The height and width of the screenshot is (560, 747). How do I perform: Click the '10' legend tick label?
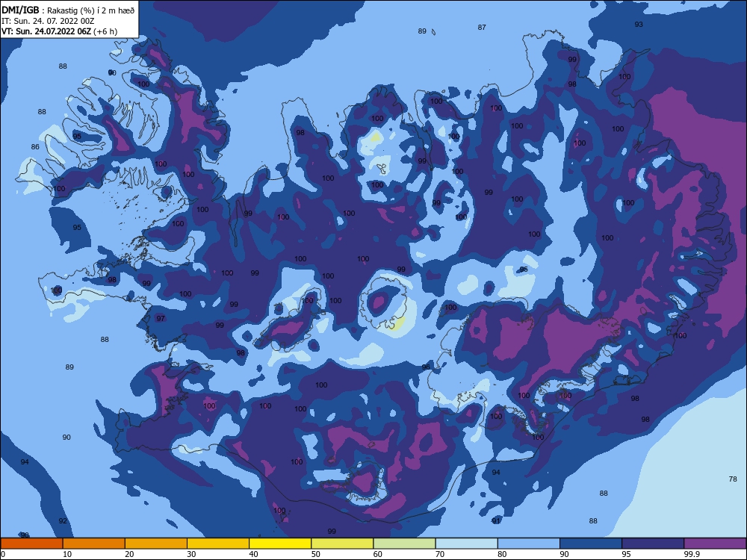coord(67,554)
